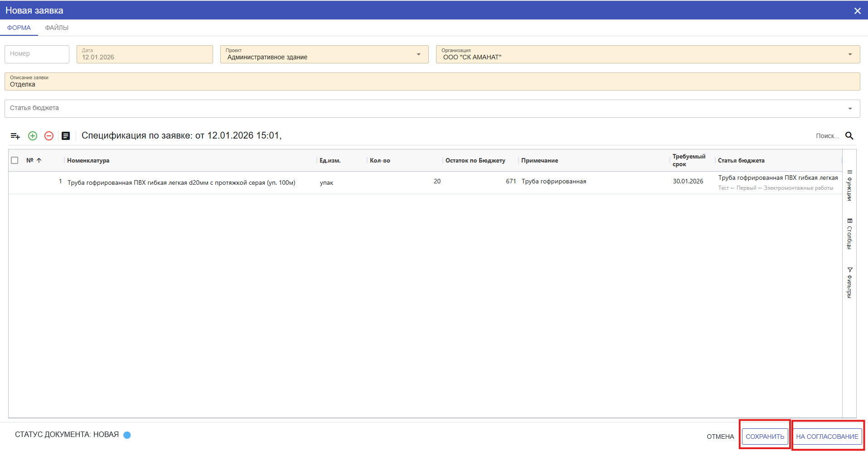Screen dimensions: 868x451
Task: Open the Фильтры filters side panel
Action: coord(849,283)
